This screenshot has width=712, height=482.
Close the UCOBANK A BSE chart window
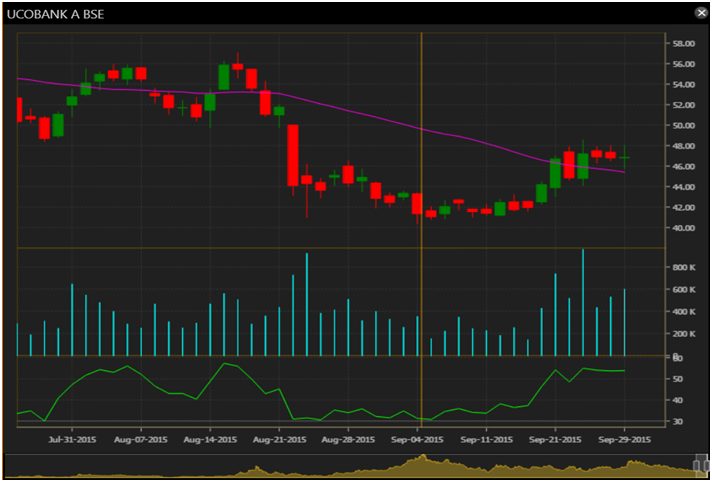[x=701, y=13]
